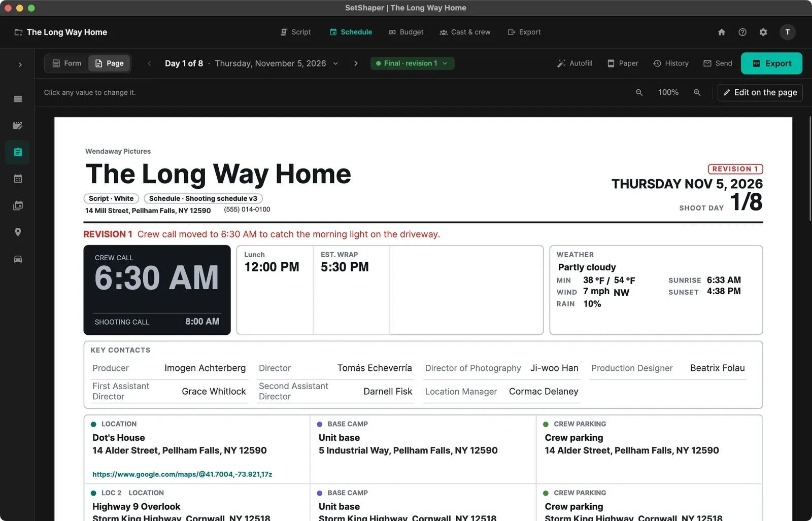Open the Export tab in top navigation
This screenshot has width=812, height=521.
524,32
